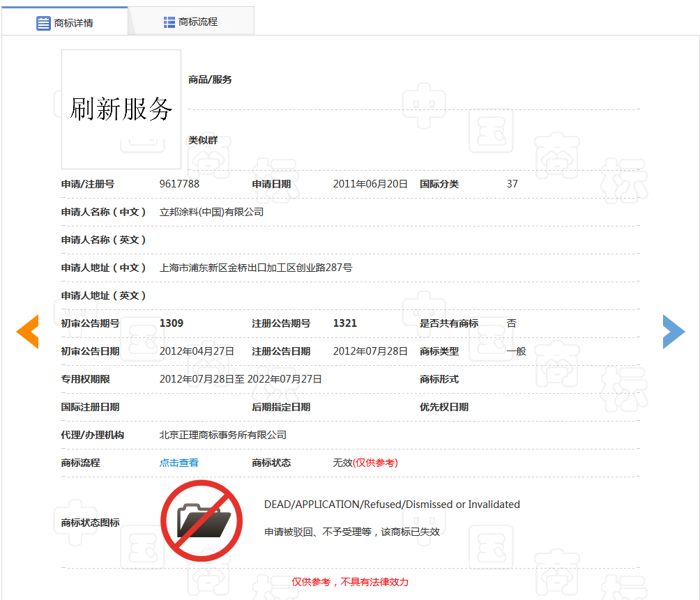Open the 刷新服务 trademark image
Image resolution: width=700 pixels, height=600 pixels.
pos(121,109)
